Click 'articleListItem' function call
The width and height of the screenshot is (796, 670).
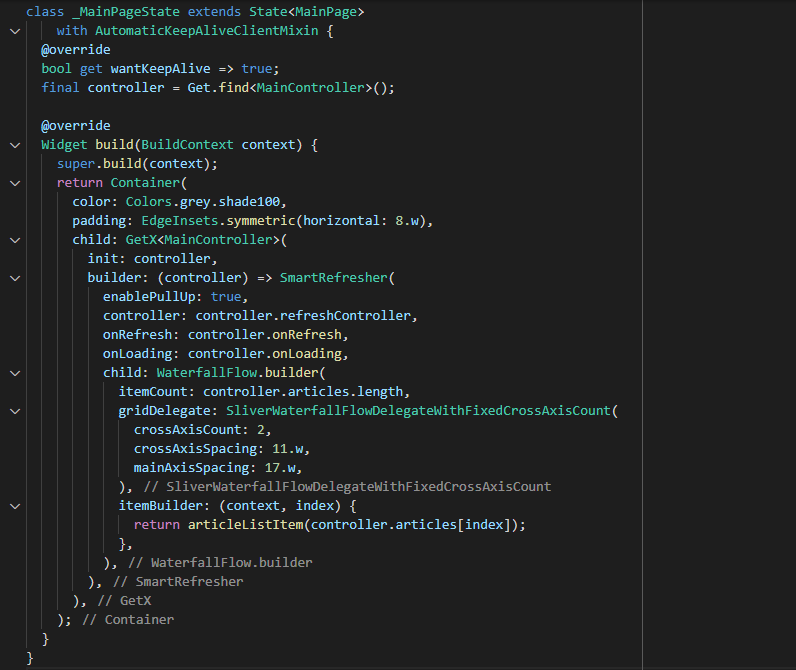[x=246, y=524]
